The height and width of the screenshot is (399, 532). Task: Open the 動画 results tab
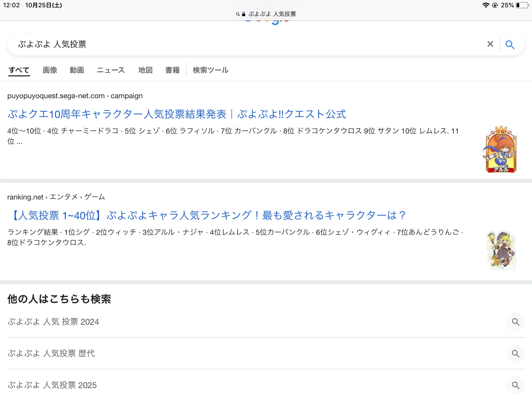point(77,70)
